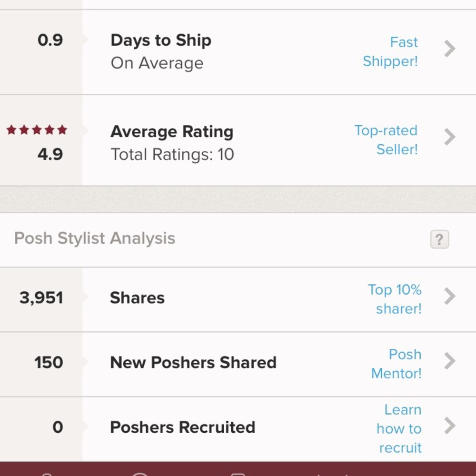Viewport: 476px width, 476px height.
Task: Tap the Poshers Recruited label
Action: (183, 427)
